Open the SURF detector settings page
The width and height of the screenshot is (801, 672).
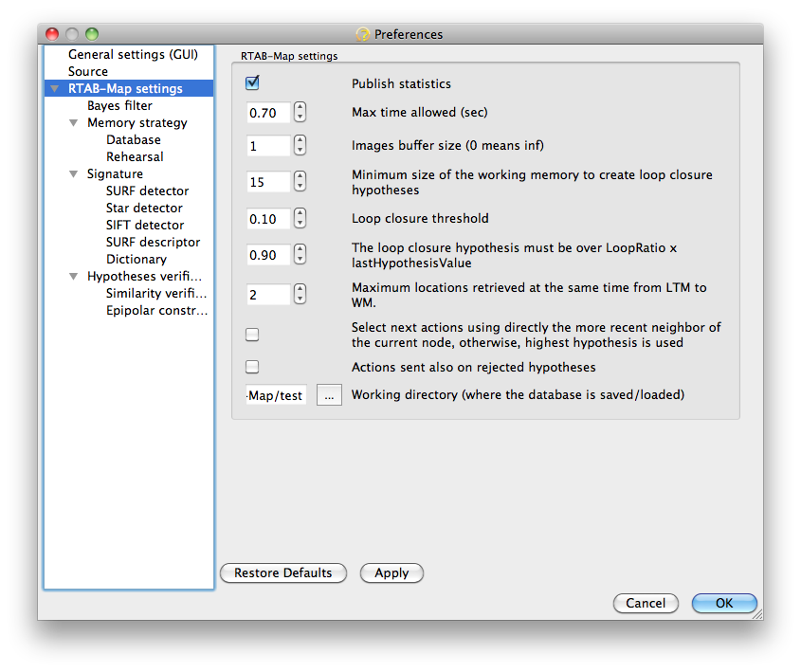[147, 191]
